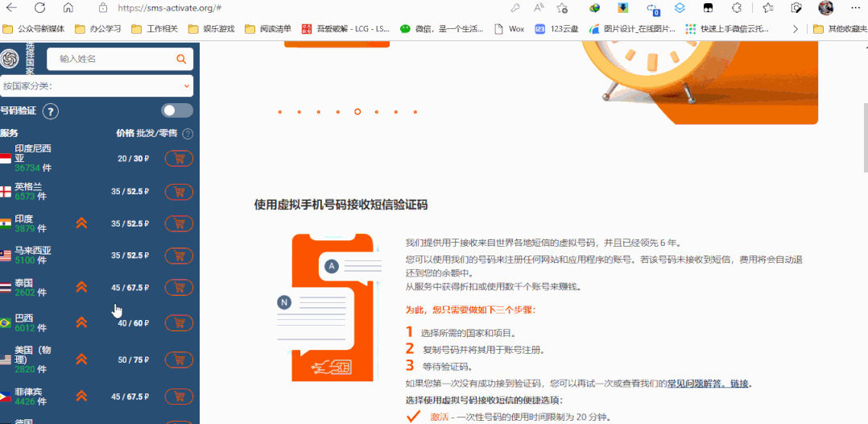Click the cart button for 美国（物理）
The height and width of the screenshot is (424, 868).
(x=179, y=360)
